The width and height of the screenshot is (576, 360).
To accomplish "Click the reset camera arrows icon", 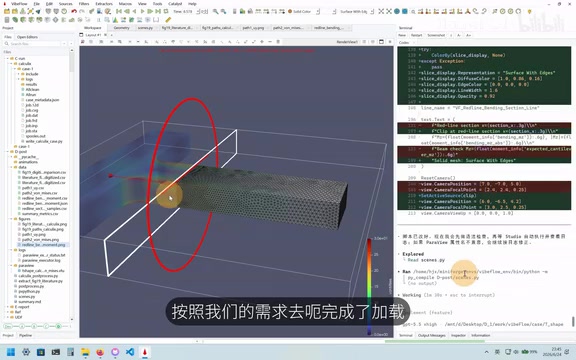I will (381, 11).
